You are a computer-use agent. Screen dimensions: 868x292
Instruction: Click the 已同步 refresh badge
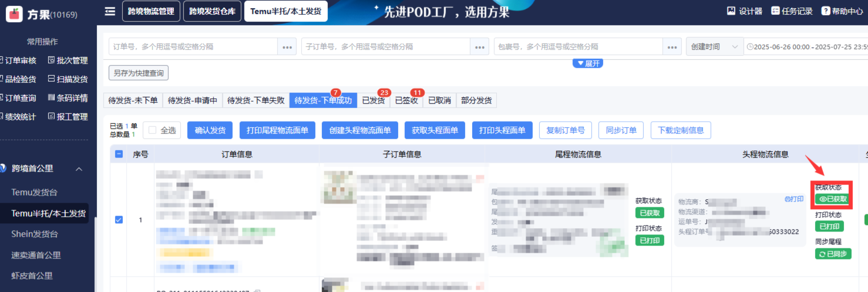[833, 254]
